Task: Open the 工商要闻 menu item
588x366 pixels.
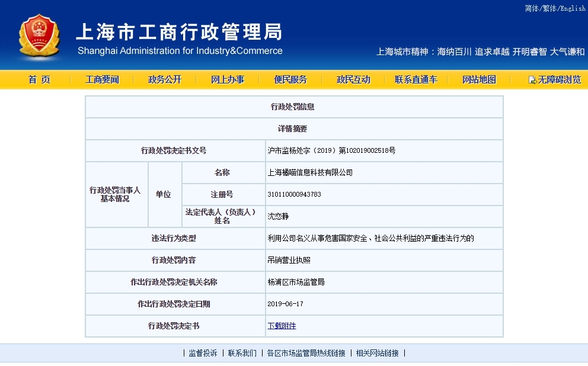Action: 102,80
